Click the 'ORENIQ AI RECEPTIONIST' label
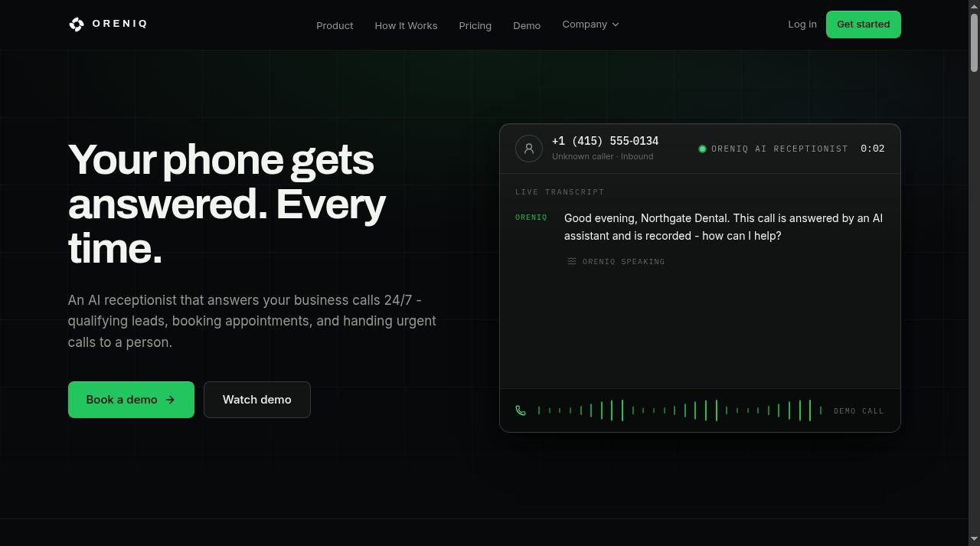This screenshot has height=546, width=980. pos(779,149)
